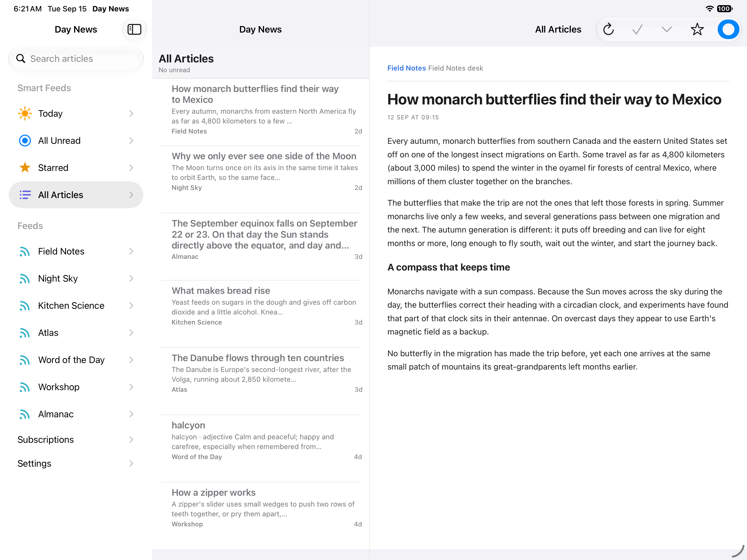Mark all as read checkmark icon

click(x=638, y=29)
